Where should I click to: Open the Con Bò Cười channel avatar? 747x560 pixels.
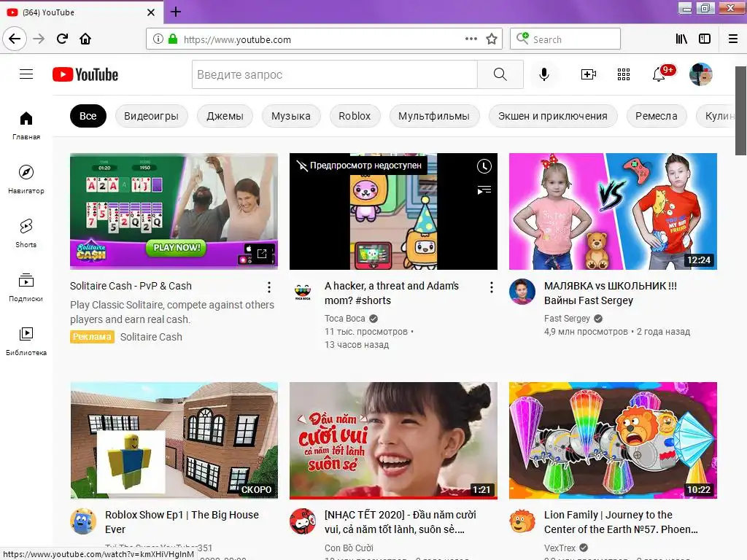303,521
